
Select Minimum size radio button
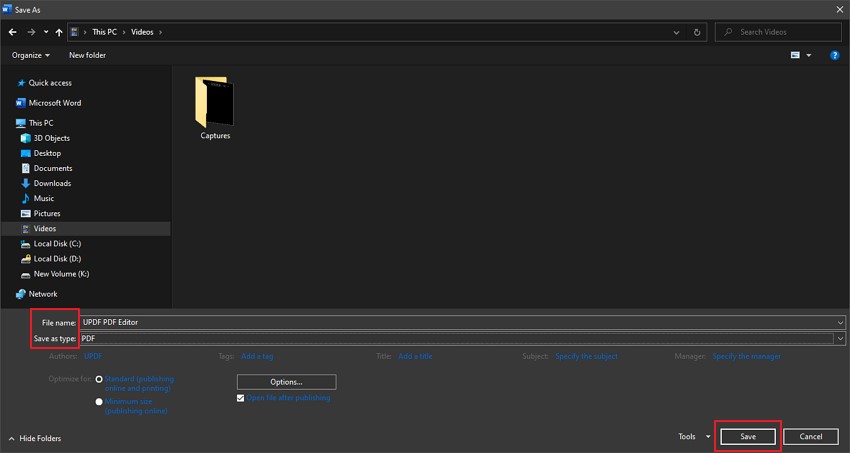99,402
